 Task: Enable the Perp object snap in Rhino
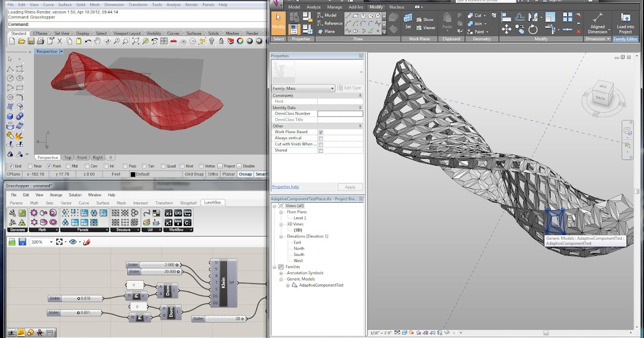click(x=125, y=166)
